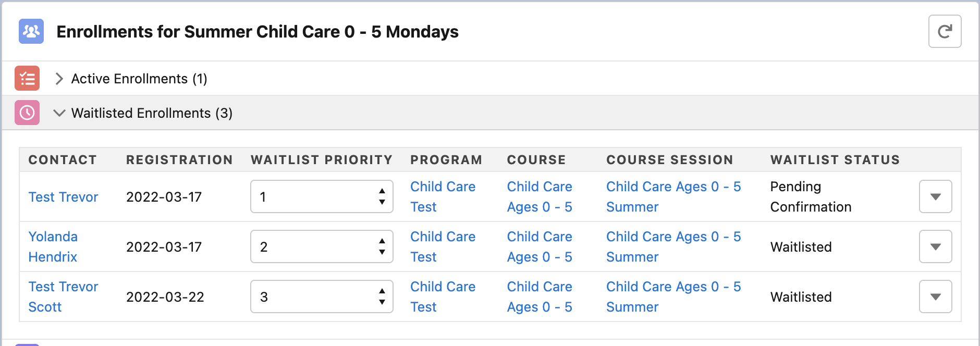Viewport: 980px width, 346px height.
Task: Decrease Yolanda Hendrix's waitlist priority
Action: pos(382,252)
